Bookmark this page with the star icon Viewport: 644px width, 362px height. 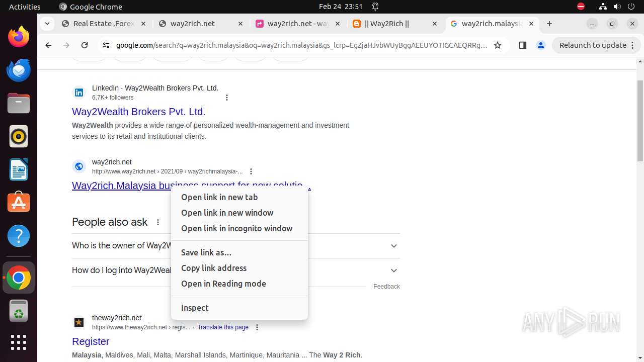coord(498,45)
